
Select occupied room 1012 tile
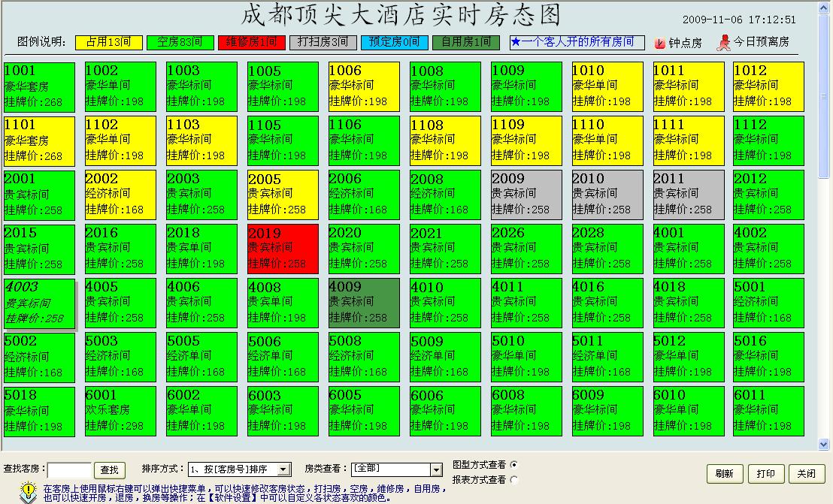[768, 87]
